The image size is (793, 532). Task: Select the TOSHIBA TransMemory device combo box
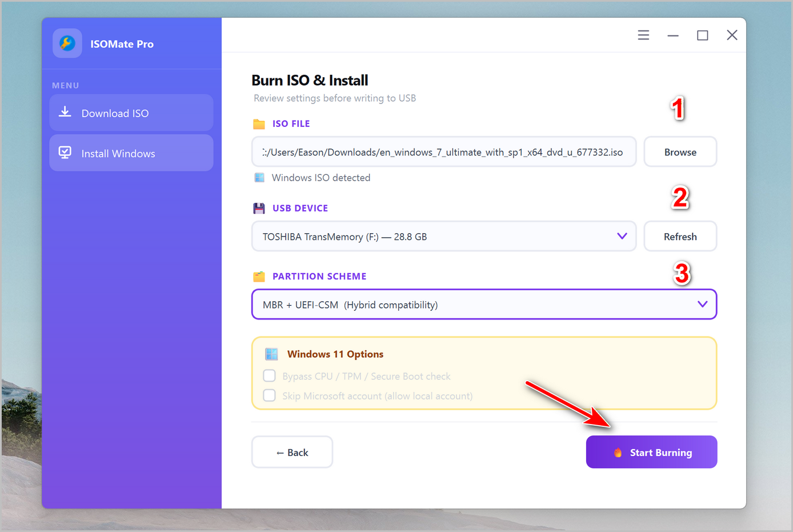click(x=434, y=237)
